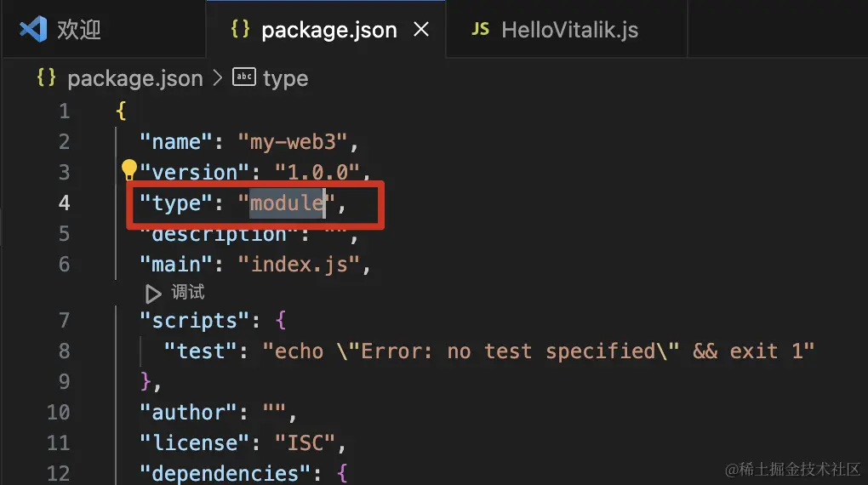The image size is (868, 485).
Task: Click the package.json breadcrumb item
Action: pyautogui.click(x=135, y=79)
